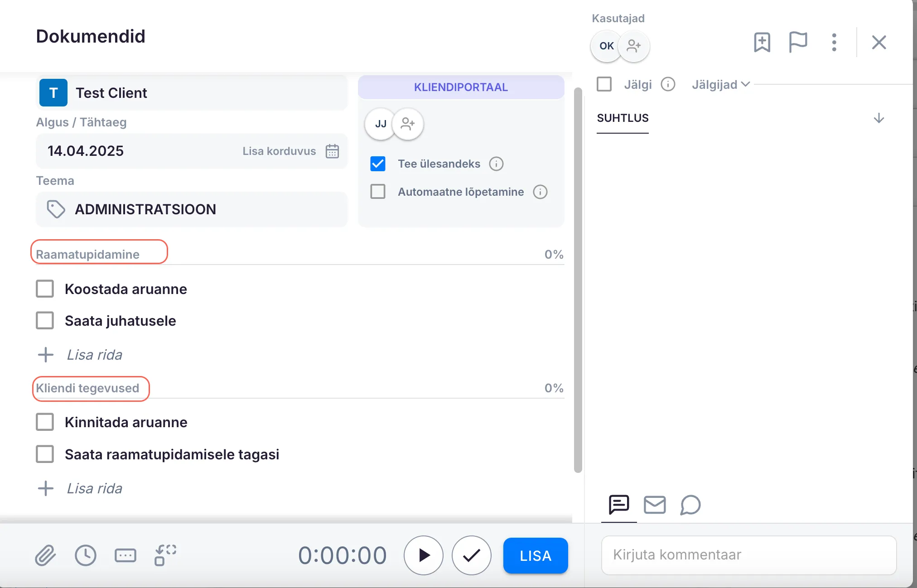Uncheck the Tee ülesandeks checkbox
Image resolution: width=917 pixels, height=588 pixels.
[378, 164]
